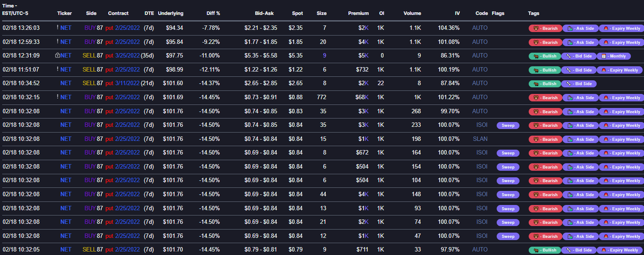This screenshot has height=255, width=644.
Task: Click the Sweep flag in the 148 volume row
Action: (x=508, y=194)
